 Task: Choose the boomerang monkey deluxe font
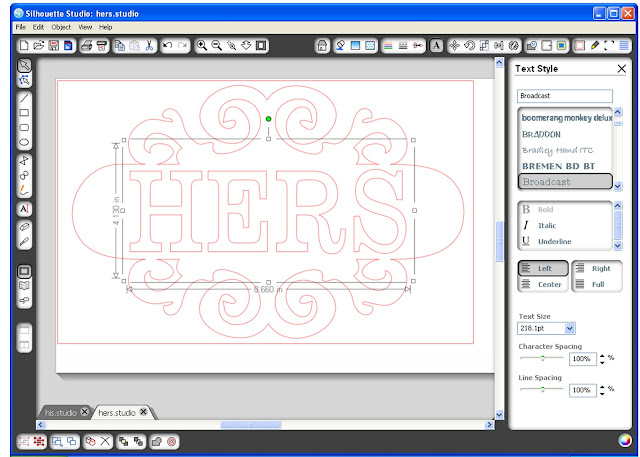pyautogui.click(x=565, y=118)
